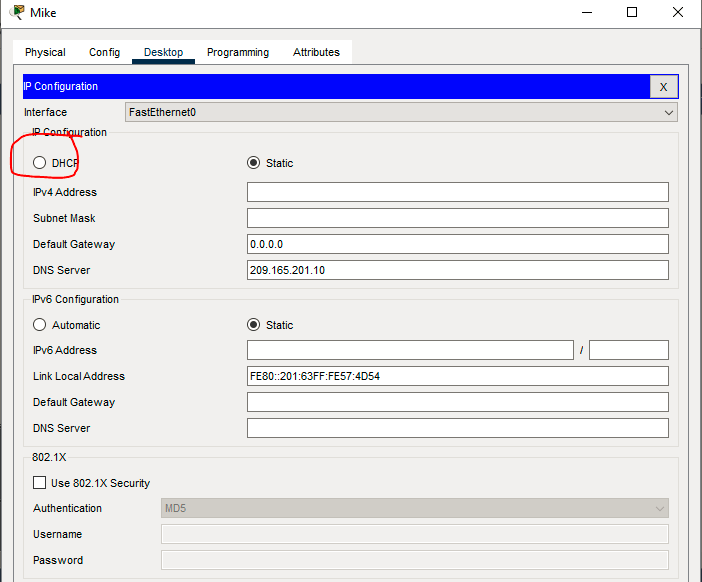
Task: Focus the IPv4 Default Gateway field
Action: 457,244
